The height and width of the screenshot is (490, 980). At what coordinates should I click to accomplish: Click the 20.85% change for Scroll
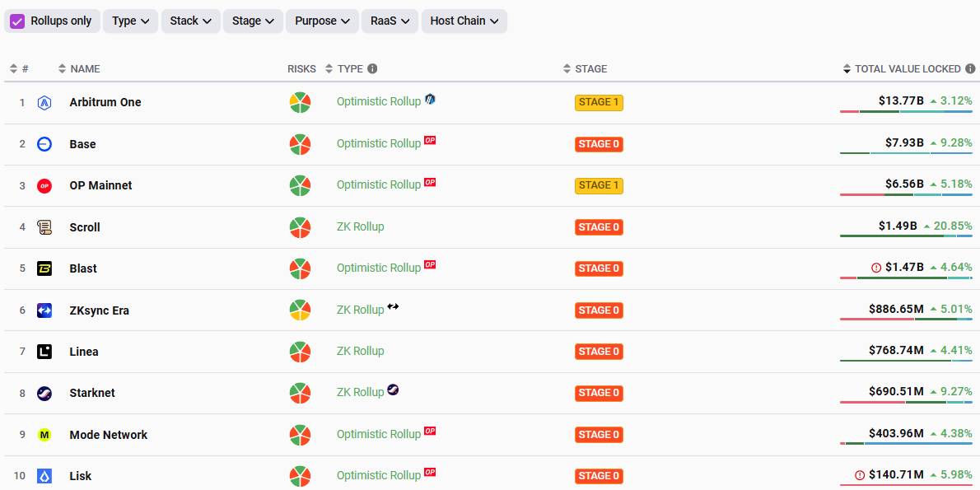tap(953, 226)
